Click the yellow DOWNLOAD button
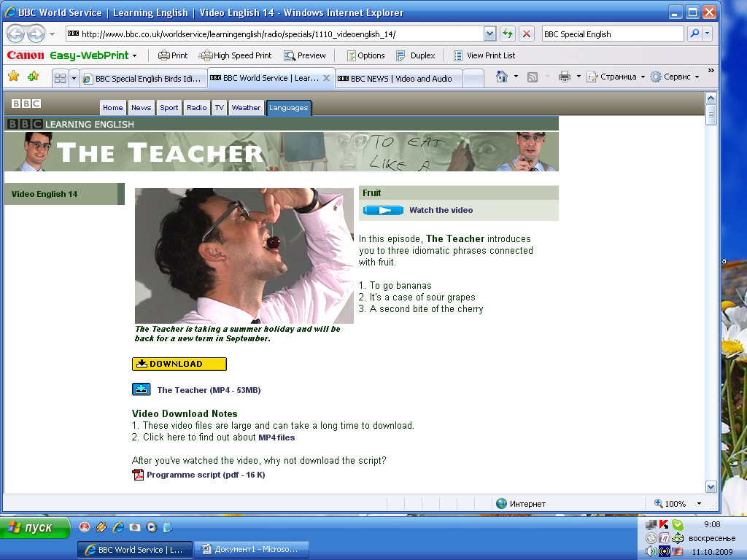This screenshot has height=560, width=747. tap(179, 364)
